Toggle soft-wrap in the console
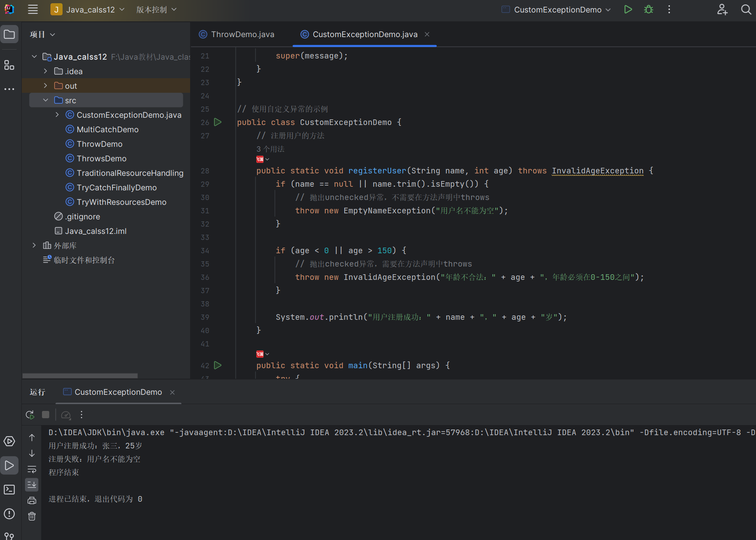Image resolution: width=756 pixels, height=540 pixels. pos(32,469)
